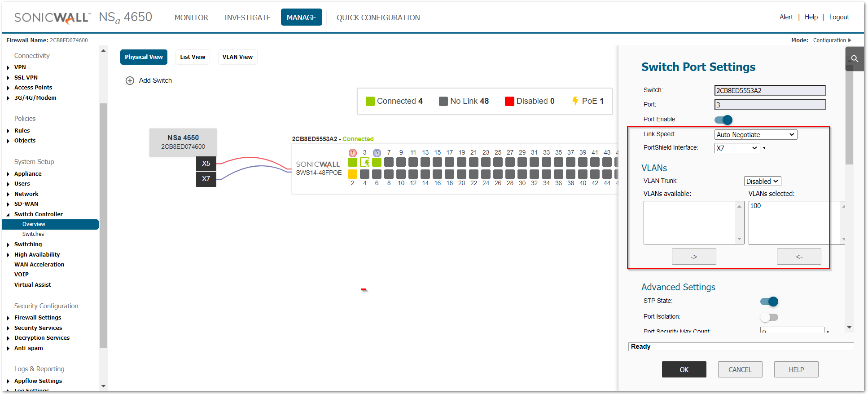Open the QUICK CONFIGURATION tab
Viewport: 868px width, 395px height.
click(378, 18)
